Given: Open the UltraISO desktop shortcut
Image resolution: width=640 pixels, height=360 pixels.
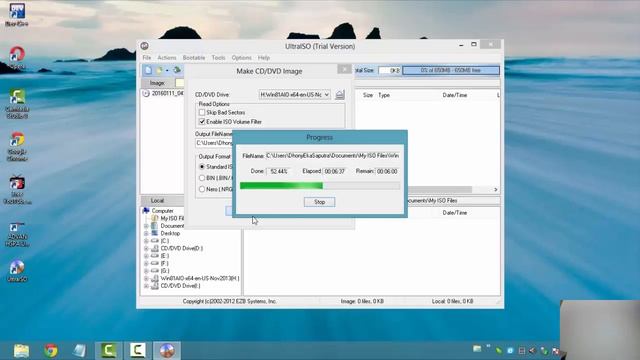Looking at the screenshot, I should [17, 271].
